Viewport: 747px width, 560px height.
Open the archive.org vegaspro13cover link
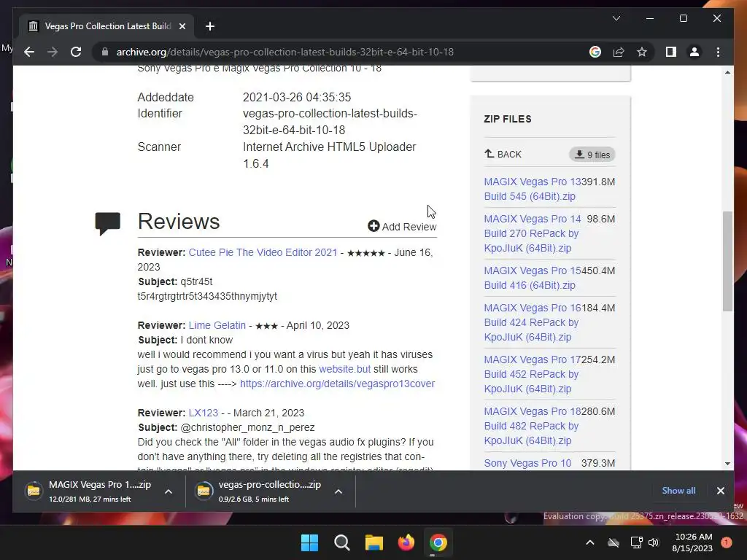point(337,384)
